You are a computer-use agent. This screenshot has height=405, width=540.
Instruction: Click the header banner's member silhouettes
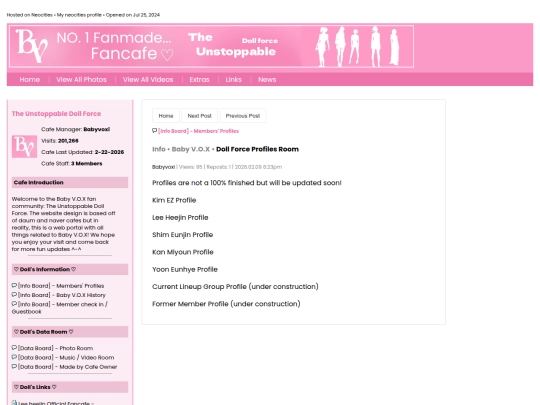pyautogui.click(x=357, y=46)
